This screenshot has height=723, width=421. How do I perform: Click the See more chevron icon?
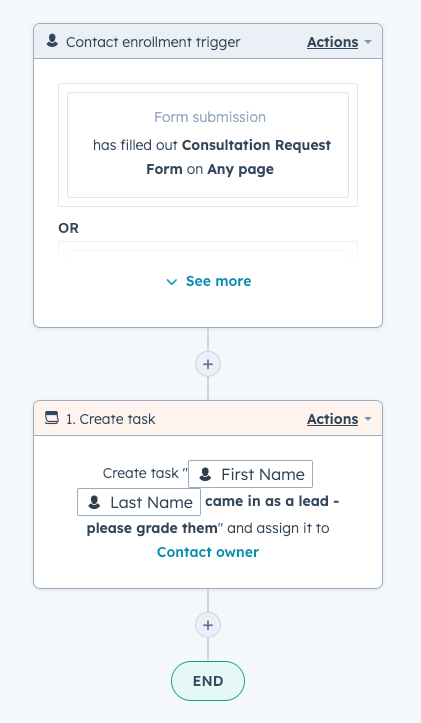coord(172,282)
